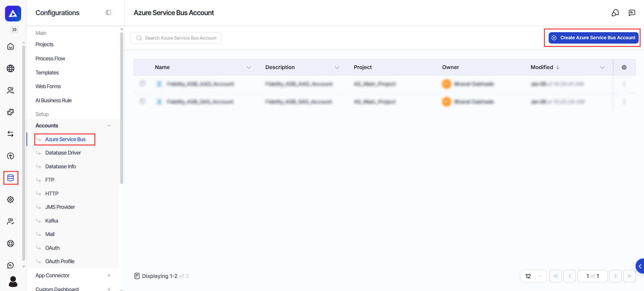Open the puzzle piece plugins icon

pos(11,112)
